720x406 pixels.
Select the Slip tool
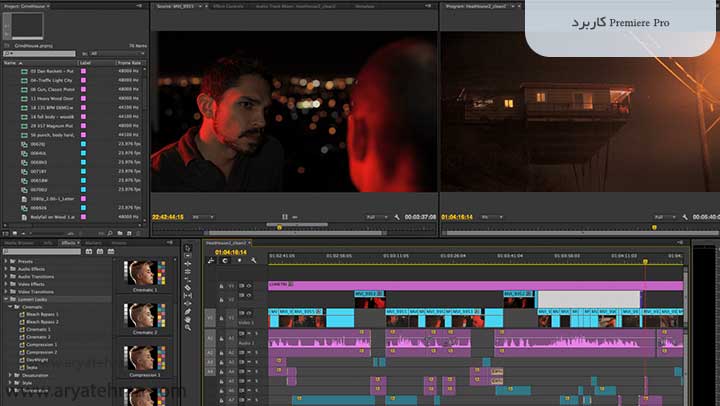coord(188,295)
